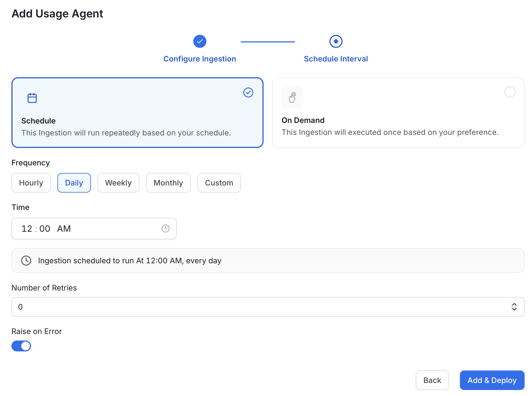Choose Hourly frequency
Viewport: 532px width, 396px height.
click(x=31, y=183)
